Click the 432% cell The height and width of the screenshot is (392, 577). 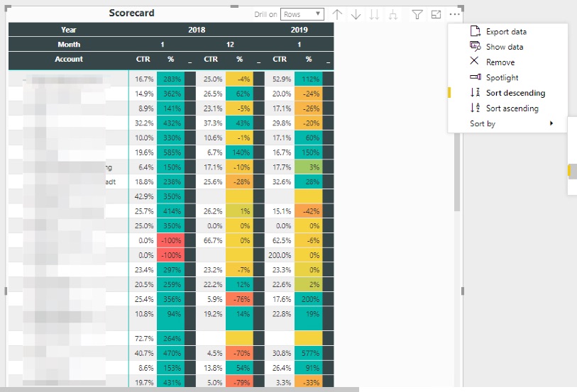click(171, 123)
